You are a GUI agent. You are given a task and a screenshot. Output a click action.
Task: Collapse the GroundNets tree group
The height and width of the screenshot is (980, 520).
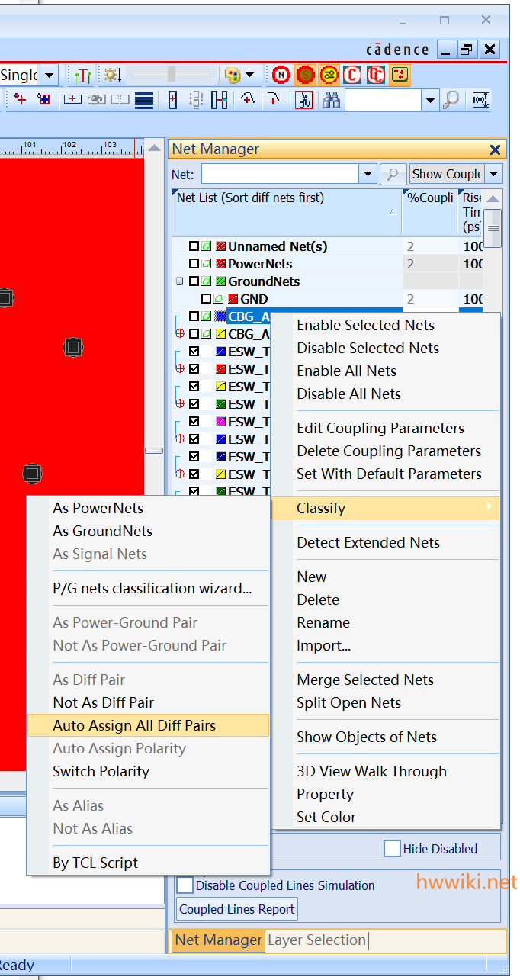pyautogui.click(x=180, y=281)
